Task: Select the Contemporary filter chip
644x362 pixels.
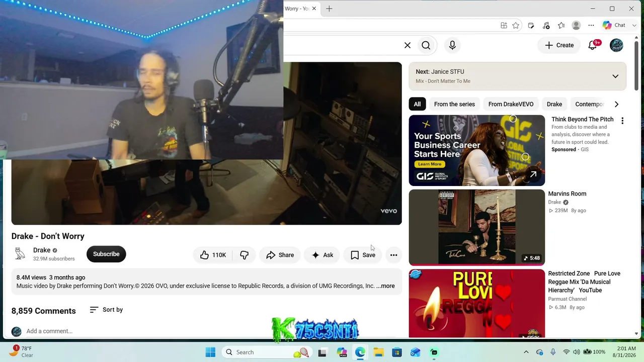Action: point(589,104)
